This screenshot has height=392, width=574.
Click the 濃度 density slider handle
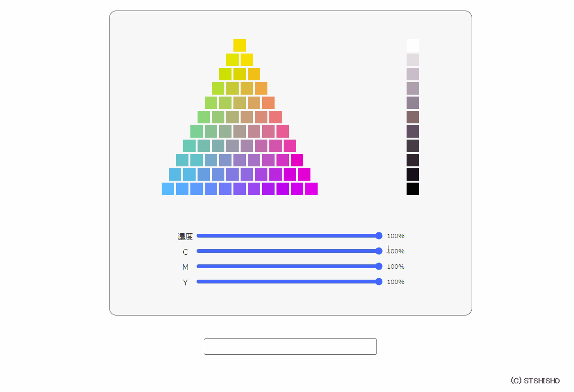click(x=379, y=236)
